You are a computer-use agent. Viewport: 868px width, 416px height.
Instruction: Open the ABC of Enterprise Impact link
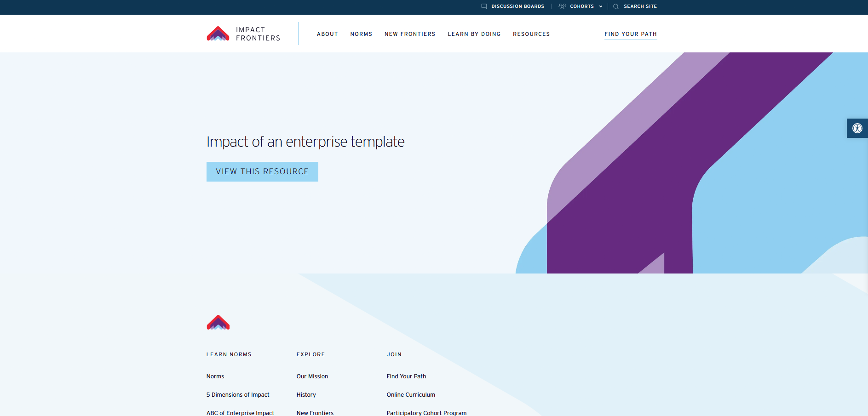coord(240,413)
